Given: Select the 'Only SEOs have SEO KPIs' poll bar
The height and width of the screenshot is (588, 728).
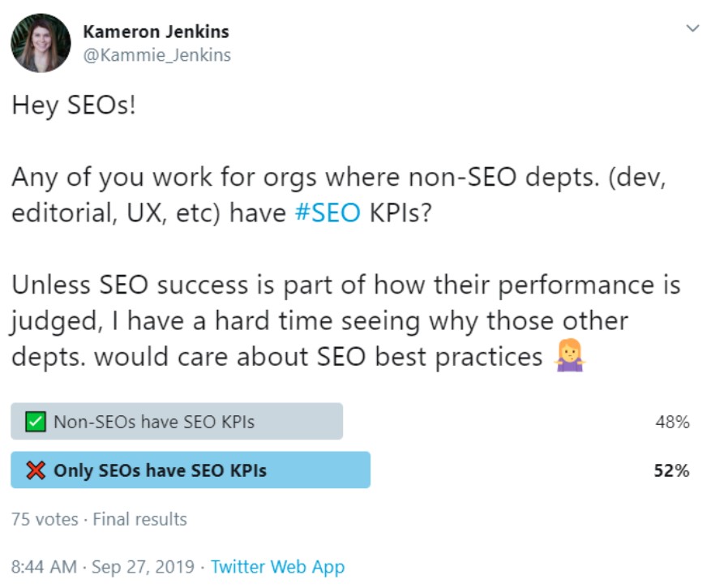Looking at the screenshot, I should [191, 470].
